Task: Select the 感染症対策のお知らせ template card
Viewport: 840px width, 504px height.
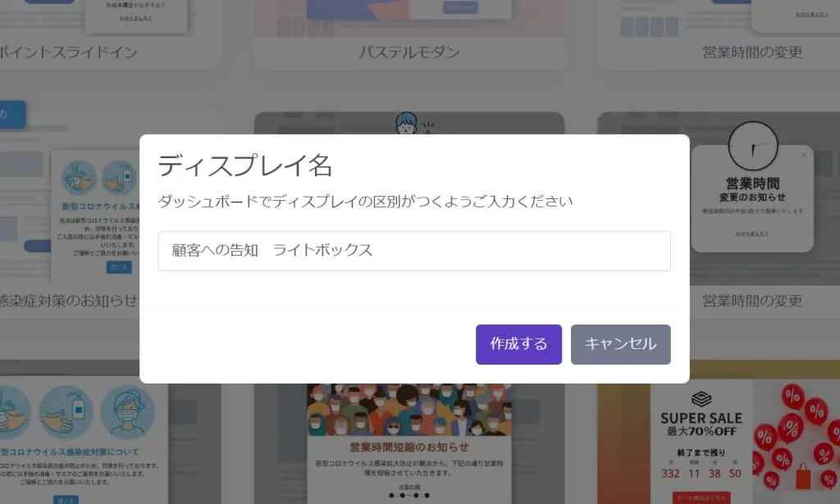Action: tap(70, 214)
